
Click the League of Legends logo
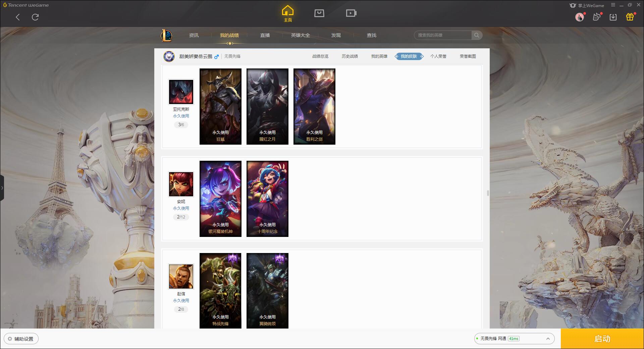(x=167, y=35)
